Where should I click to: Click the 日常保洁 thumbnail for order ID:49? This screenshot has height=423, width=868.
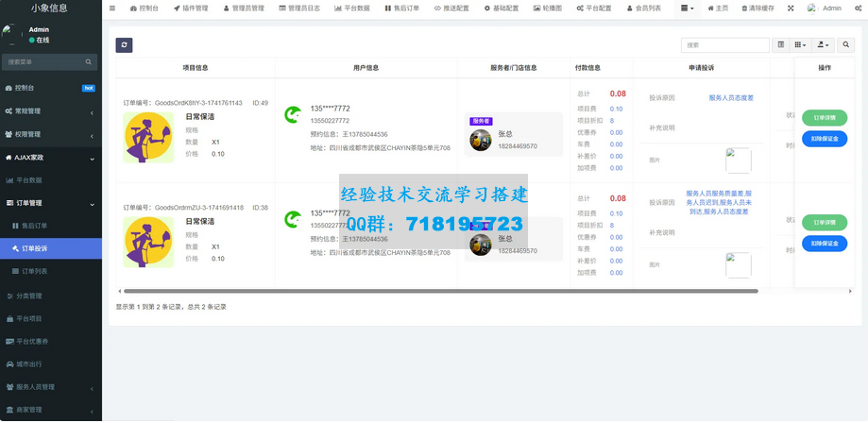pos(148,137)
